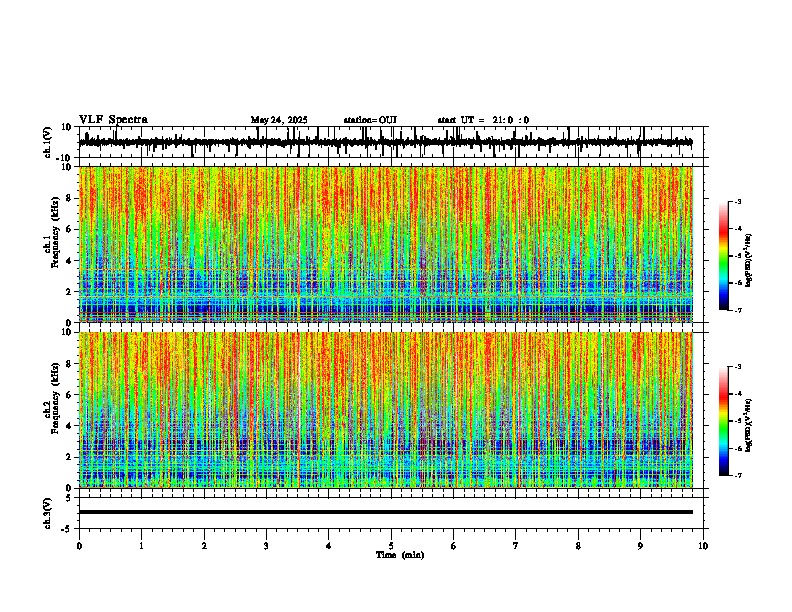Click the "station=OUI" label
792x612 pixels.
[370, 120]
